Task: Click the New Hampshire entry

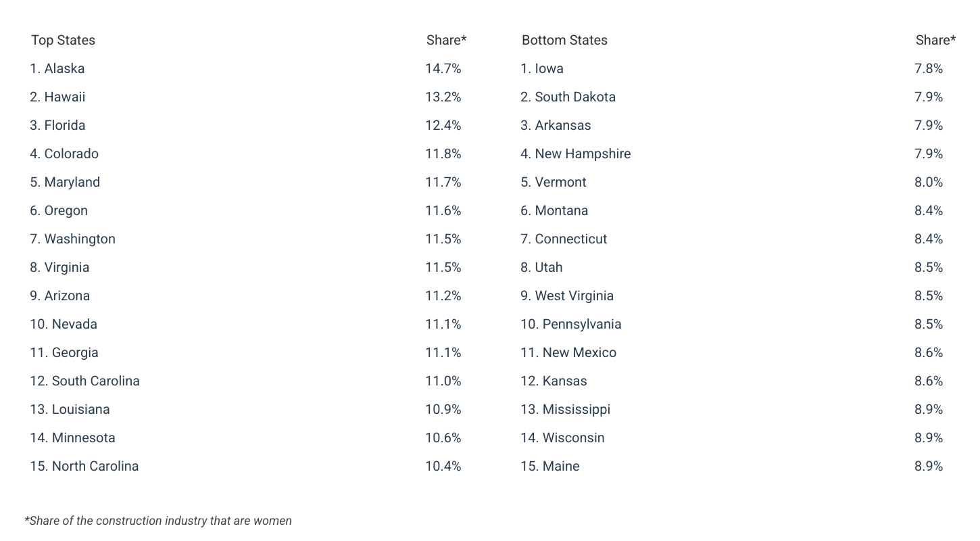Action: 575,154
